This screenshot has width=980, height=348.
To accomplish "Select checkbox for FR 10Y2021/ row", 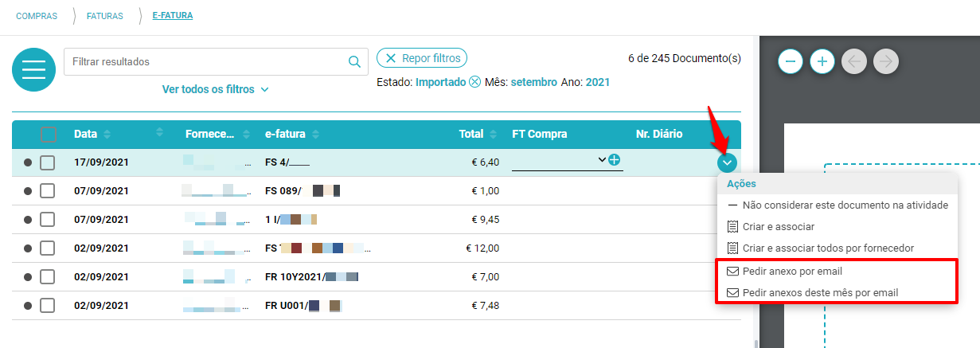I will pos(48,277).
